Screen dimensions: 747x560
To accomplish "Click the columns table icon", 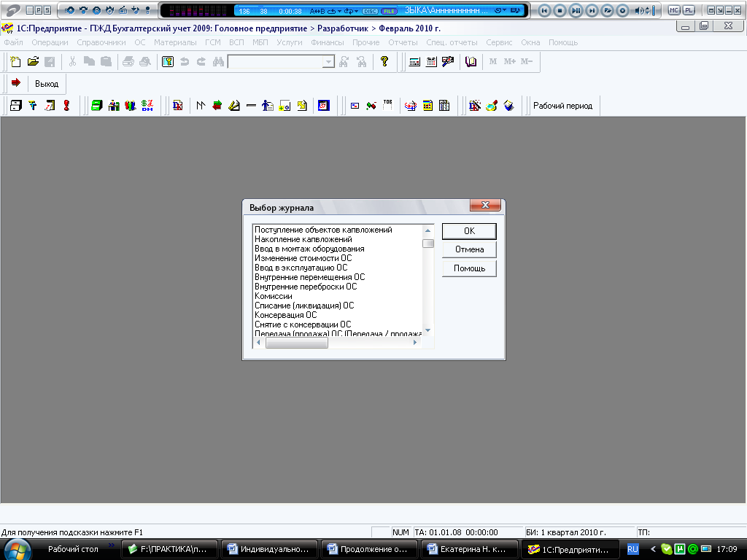I will (444, 105).
